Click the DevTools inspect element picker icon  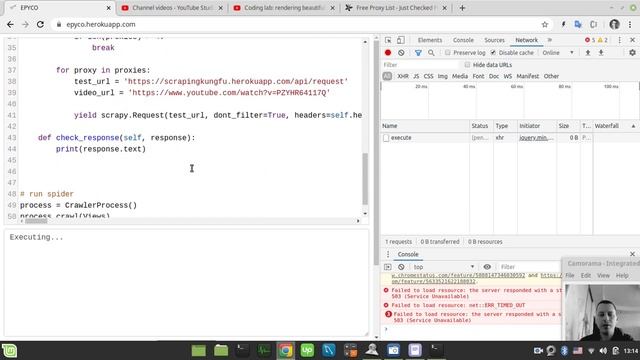(x=388, y=40)
